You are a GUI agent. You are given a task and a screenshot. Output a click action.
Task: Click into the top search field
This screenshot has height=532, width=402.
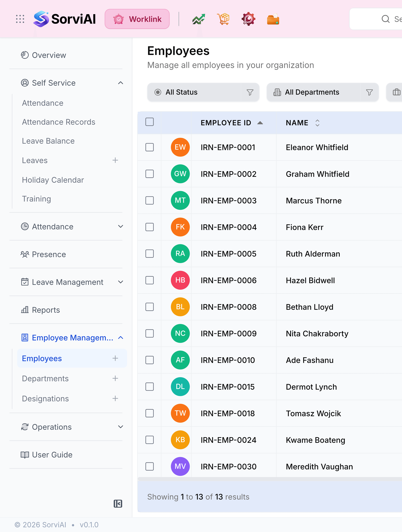(x=376, y=19)
